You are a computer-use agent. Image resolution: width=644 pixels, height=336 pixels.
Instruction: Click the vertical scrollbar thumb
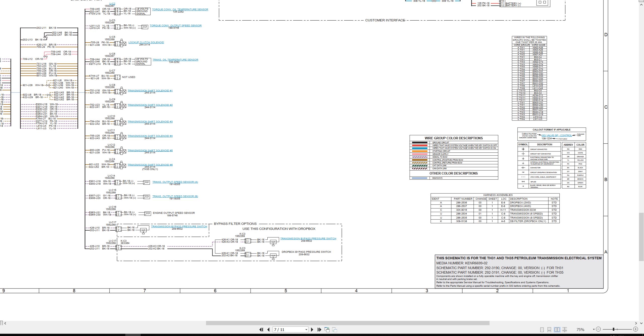tap(641, 237)
